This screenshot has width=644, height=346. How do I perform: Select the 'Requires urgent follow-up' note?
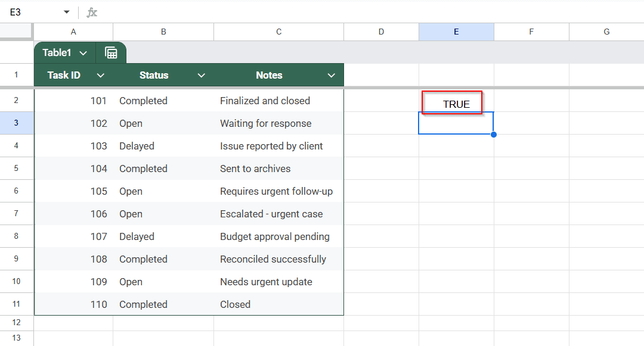(x=278, y=191)
